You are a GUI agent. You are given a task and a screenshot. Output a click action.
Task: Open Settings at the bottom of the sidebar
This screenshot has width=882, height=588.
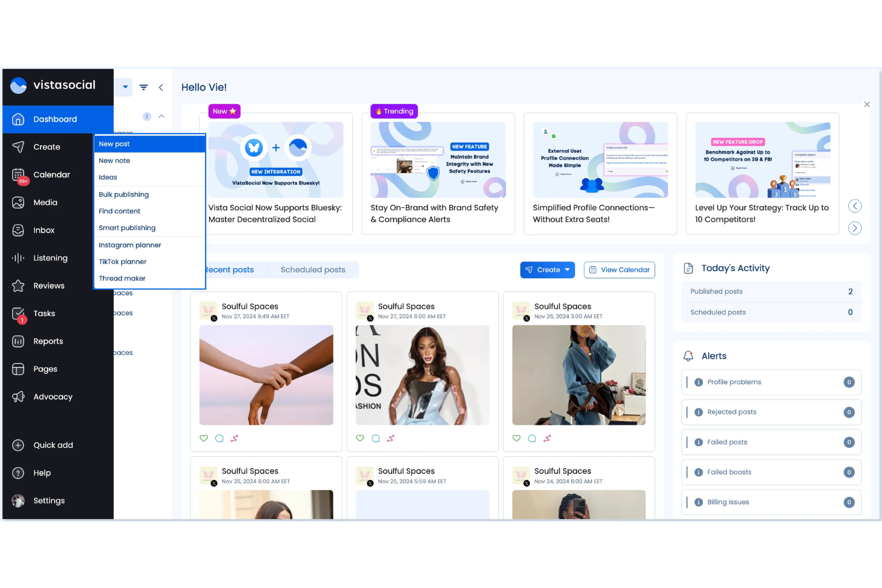tap(49, 500)
